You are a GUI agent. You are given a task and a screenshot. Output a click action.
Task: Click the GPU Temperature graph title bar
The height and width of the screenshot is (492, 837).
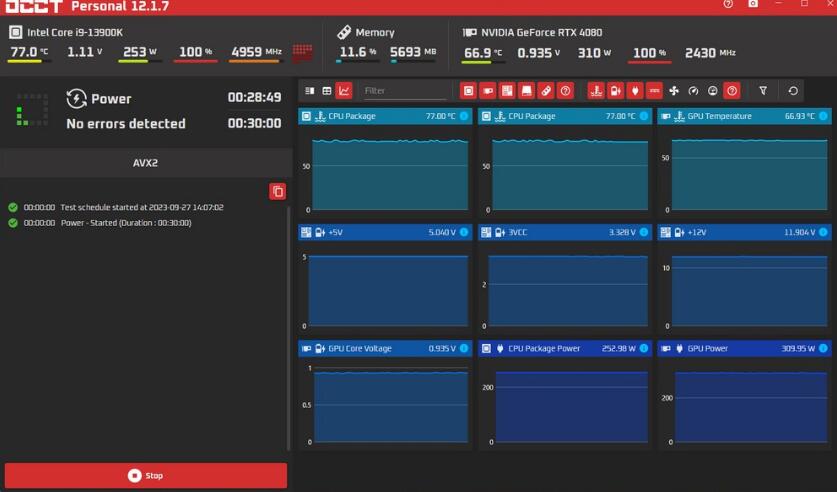pyautogui.click(x=744, y=116)
